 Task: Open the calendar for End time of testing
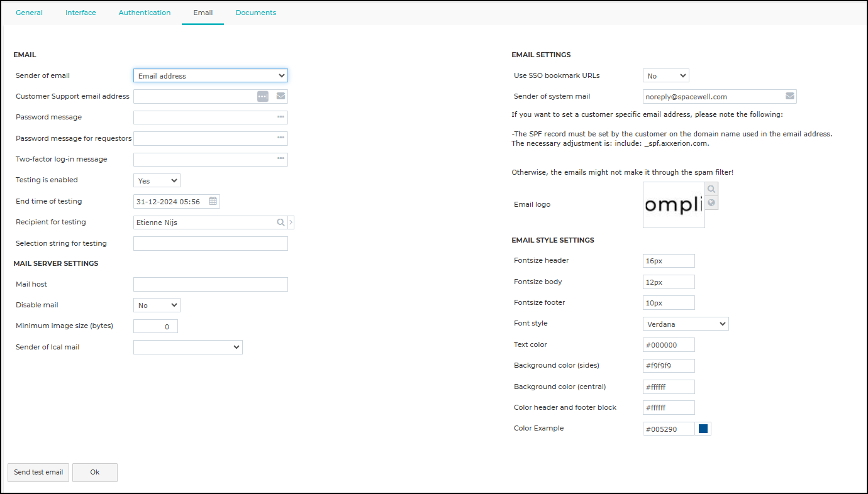click(213, 202)
